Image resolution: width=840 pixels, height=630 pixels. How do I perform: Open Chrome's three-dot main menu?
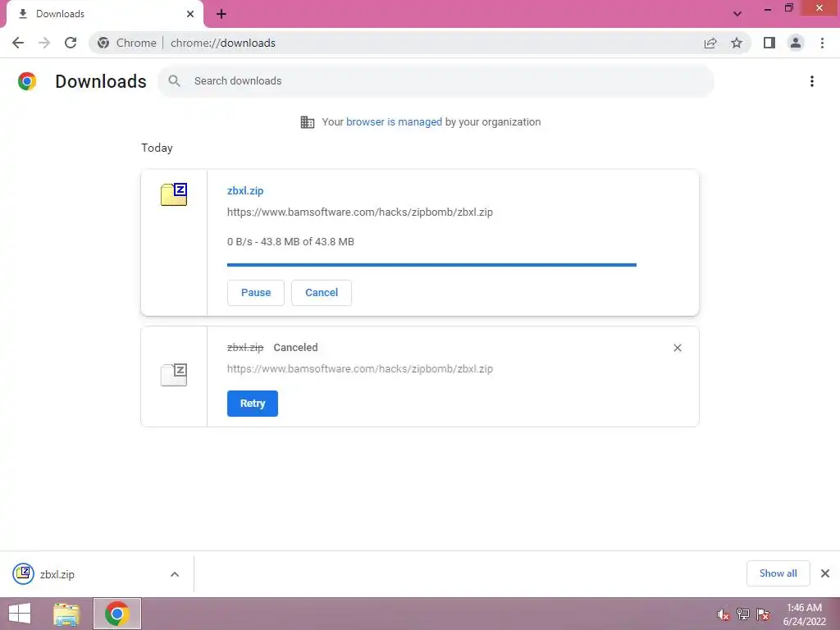[822, 43]
